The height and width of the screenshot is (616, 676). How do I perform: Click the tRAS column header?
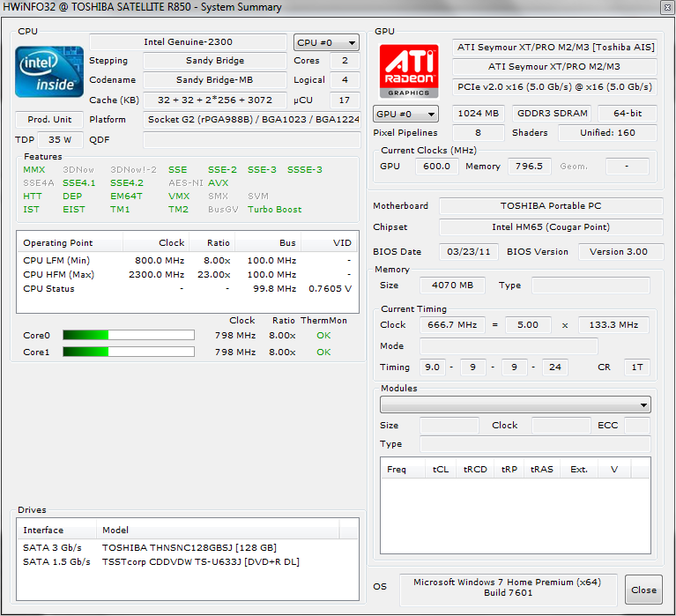[x=542, y=469]
